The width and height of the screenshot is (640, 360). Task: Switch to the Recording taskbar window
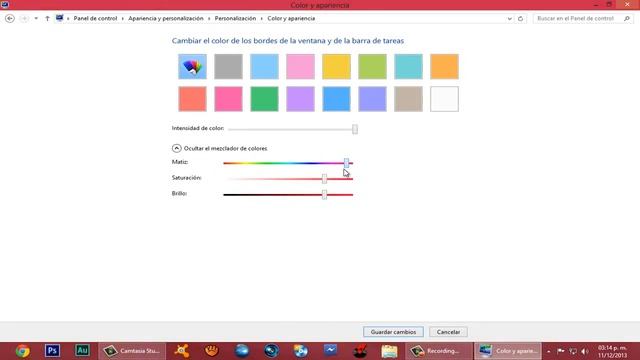tap(438, 351)
